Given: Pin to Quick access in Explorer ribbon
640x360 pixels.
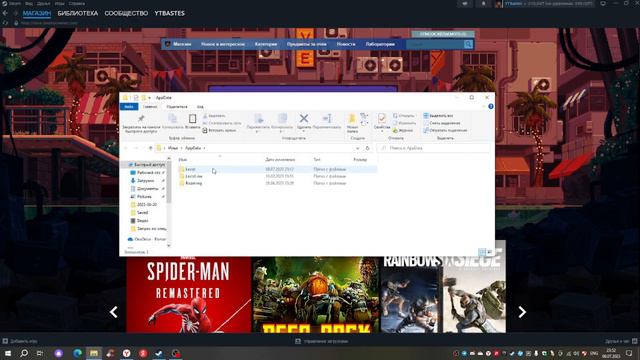Looking at the screenshot, I should (x=141, y=124).
